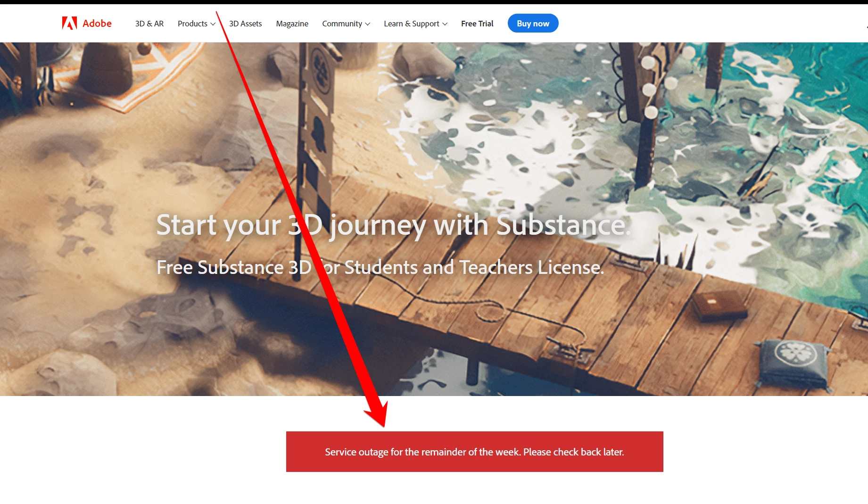Click the Adobe logo icon
The height and width of the screenshot is (504, 868).
pyautogui.click(x=69, y=23)
